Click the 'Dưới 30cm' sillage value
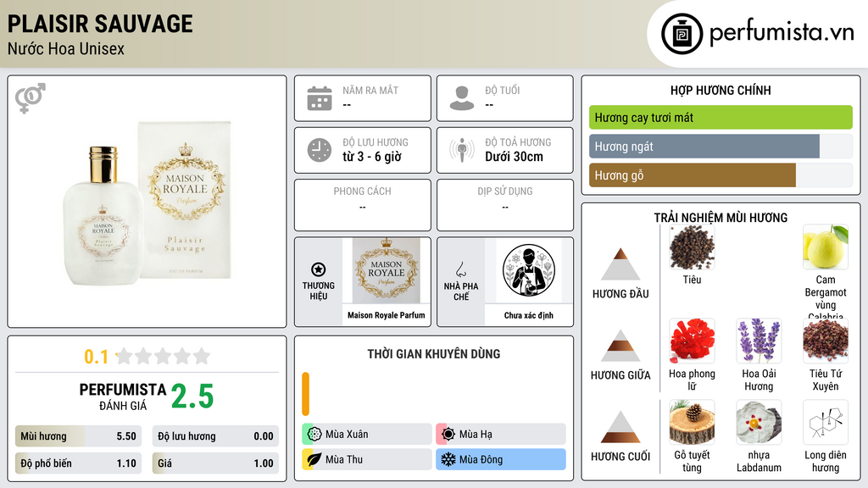This screenshot has width=868, height=488. click(514, 157)
